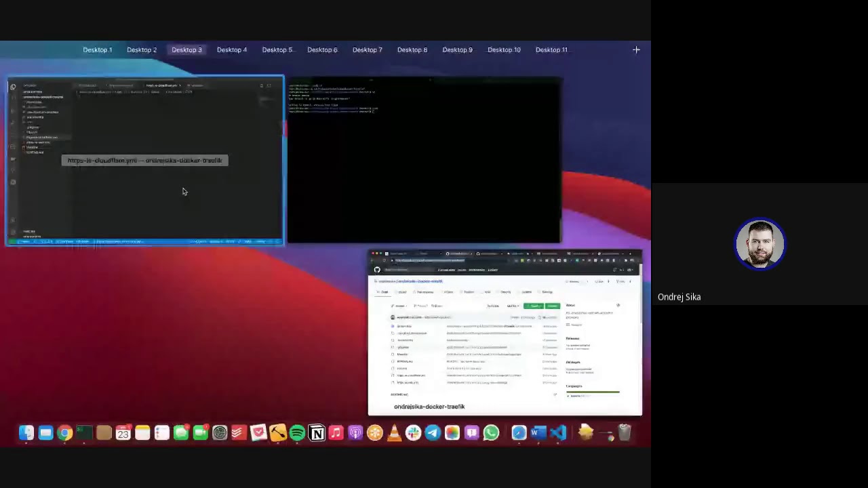Open Microsoft Word from the Dock
868x488 pixels.
point(538,432)
